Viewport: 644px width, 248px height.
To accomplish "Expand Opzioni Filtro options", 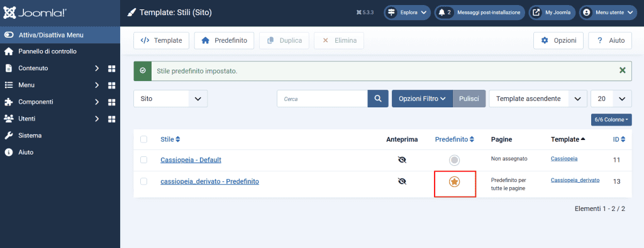I will (x=422, y=99).
